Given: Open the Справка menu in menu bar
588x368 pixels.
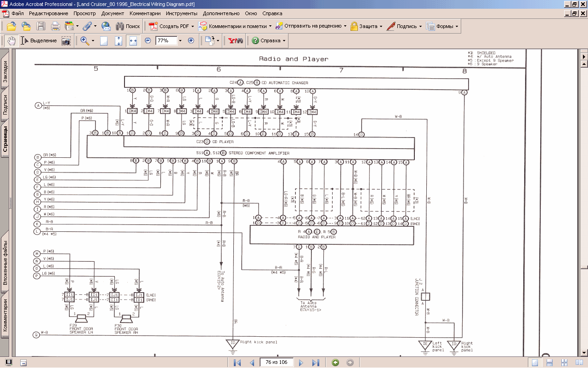Looking at the screenshot, I should 272,13.
